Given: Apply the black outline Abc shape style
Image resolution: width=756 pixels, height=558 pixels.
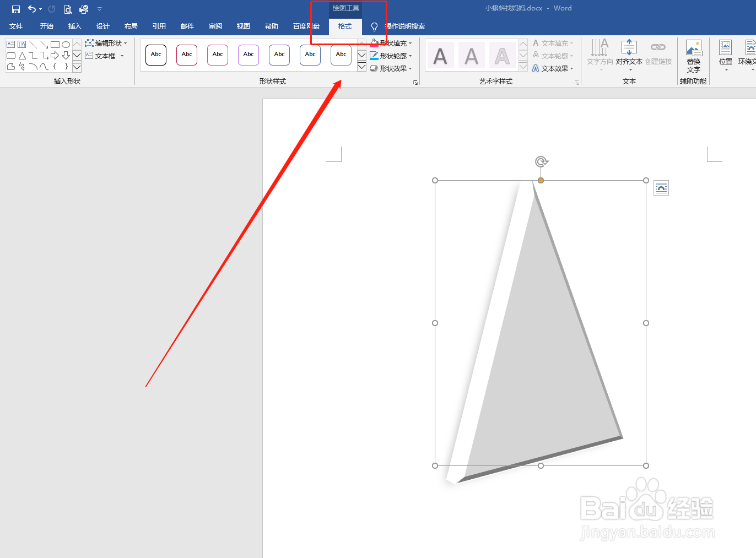Looking at the screenshot, I should tap(156, 55).
